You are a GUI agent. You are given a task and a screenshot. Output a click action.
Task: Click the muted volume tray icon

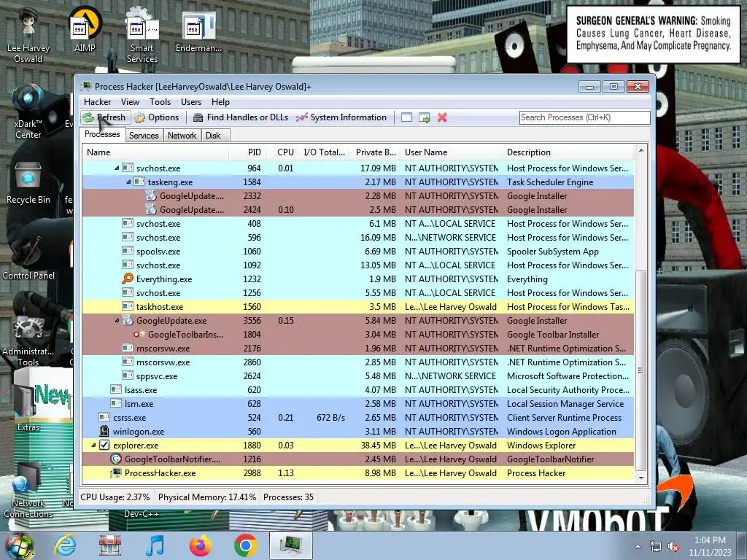(x=673, y=547)
